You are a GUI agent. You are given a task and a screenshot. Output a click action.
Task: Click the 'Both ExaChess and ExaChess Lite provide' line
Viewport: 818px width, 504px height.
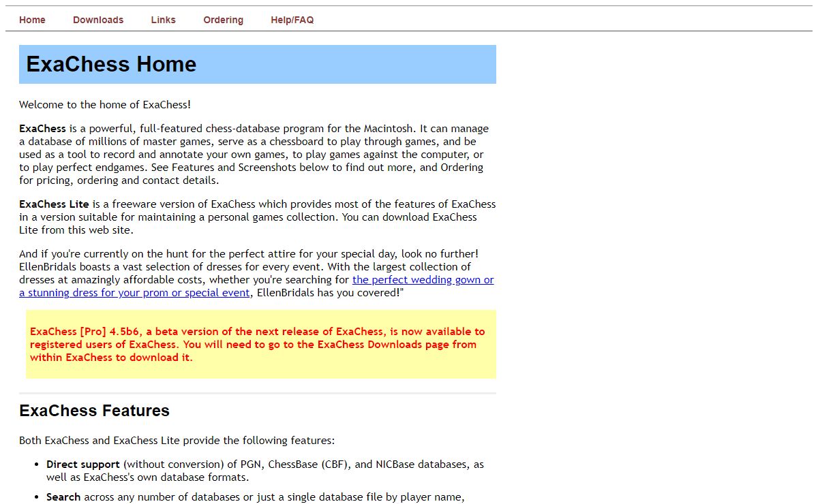tap(177, 441)
